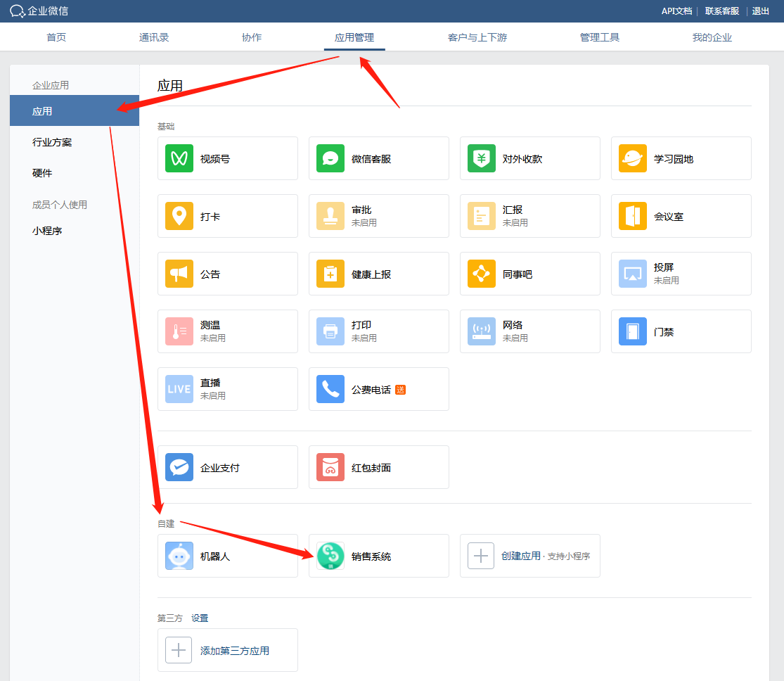Click the plus icon for 创建应用

(x=480, y=555)
